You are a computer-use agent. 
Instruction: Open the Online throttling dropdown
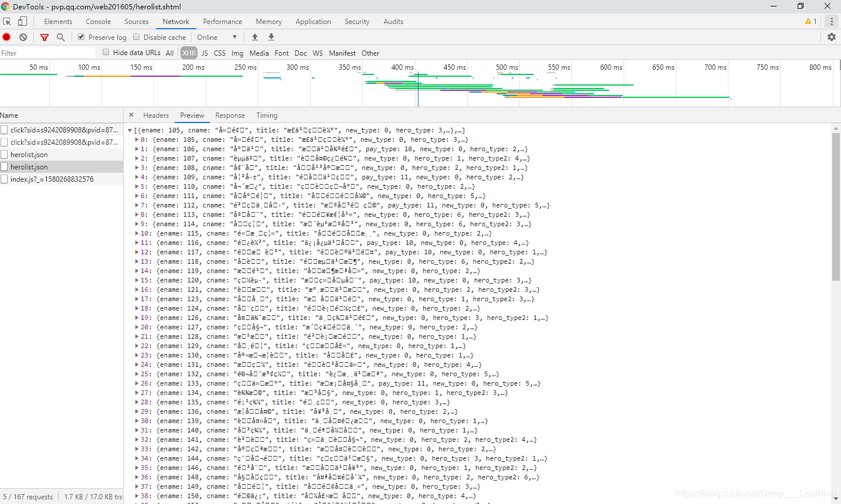click(x=217, y=37)
